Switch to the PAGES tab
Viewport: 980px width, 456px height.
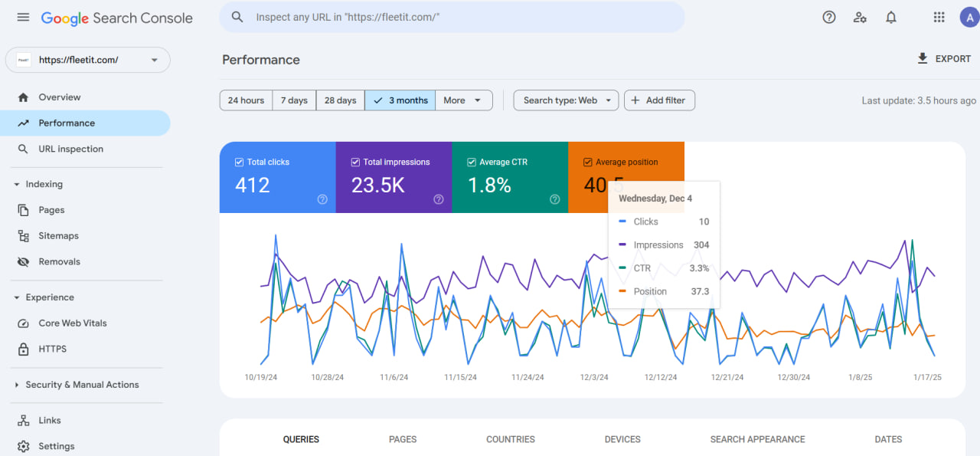point(403,439)
